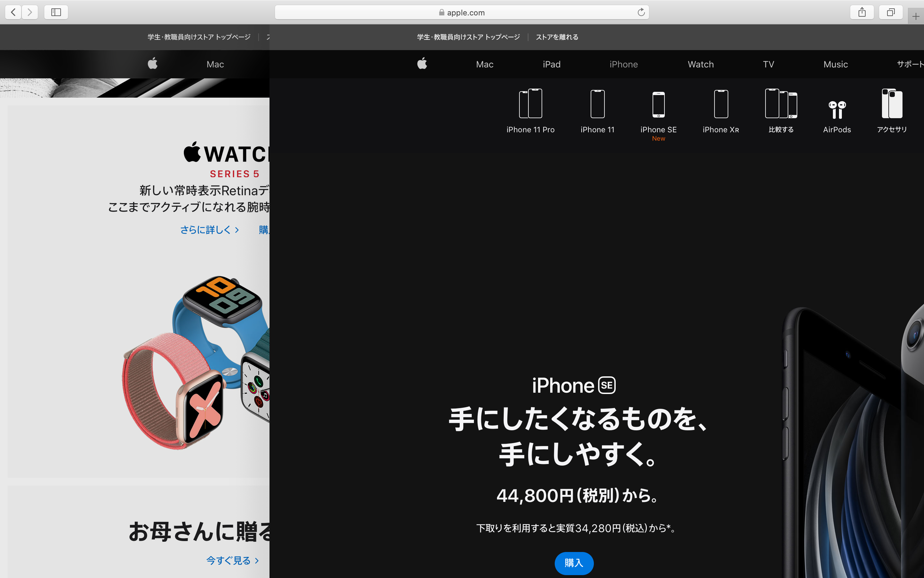The height and width of the screenshot is (578, 924).
Task: Open 学生・教職員向けストア トップページ in left background page
Action: [x=199, y=37]
